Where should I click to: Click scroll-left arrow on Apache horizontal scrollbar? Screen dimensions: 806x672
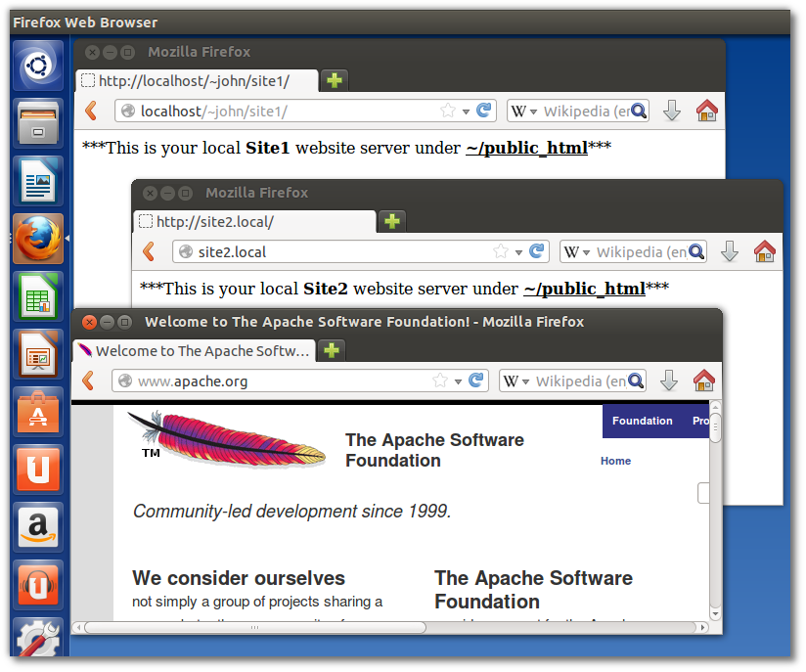pyautogui.click(x=78, y=627)
